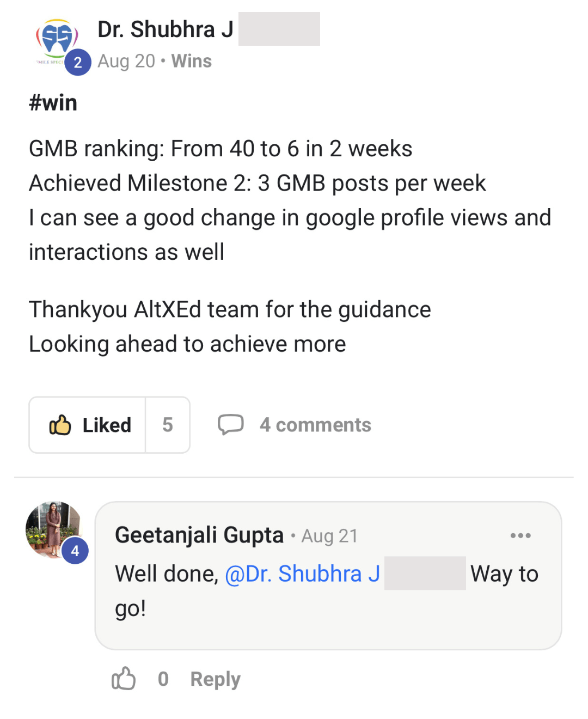This screenshot has width=588, height=719.
Task: Click the Liked thumbs-up icon on post
Action: [x=60, y=425]
